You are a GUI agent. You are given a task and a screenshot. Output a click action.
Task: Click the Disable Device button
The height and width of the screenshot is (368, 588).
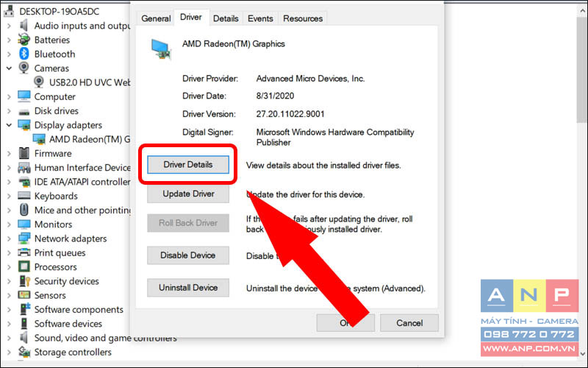coord(188,255)
